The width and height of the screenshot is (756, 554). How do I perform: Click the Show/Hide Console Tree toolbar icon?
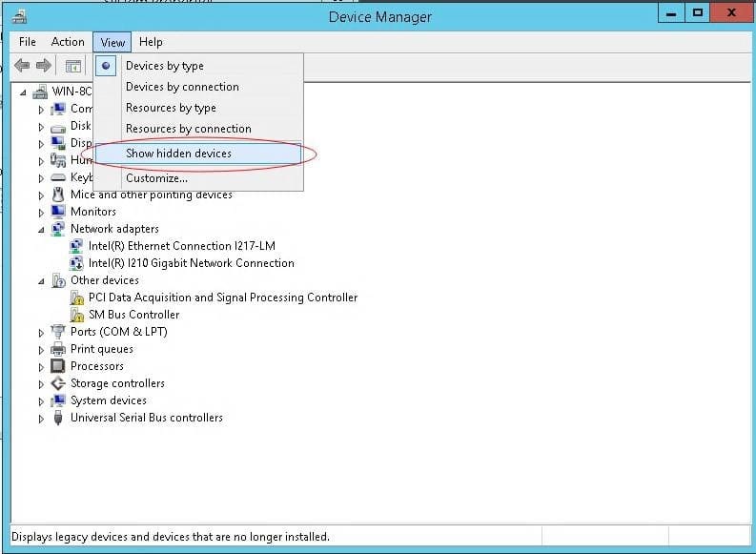click(72, 66)
